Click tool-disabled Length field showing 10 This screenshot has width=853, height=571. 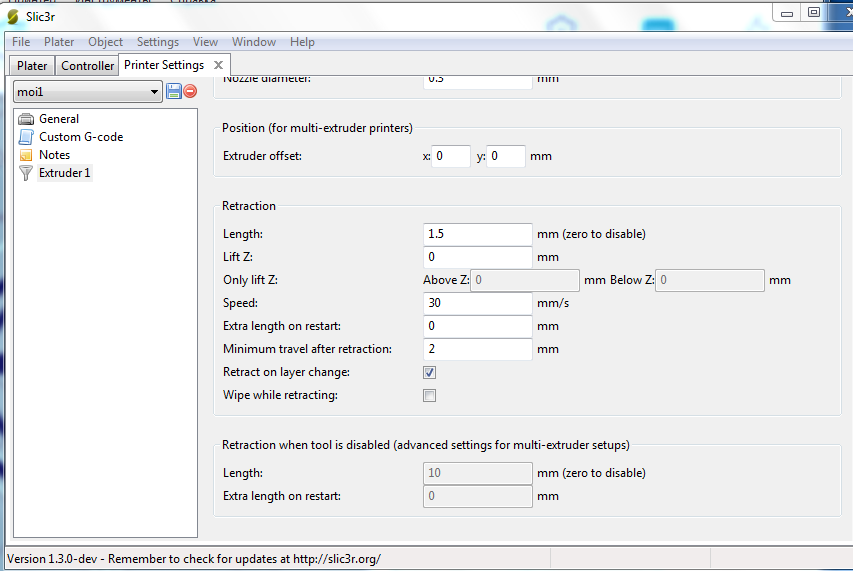tap(478, 473)
